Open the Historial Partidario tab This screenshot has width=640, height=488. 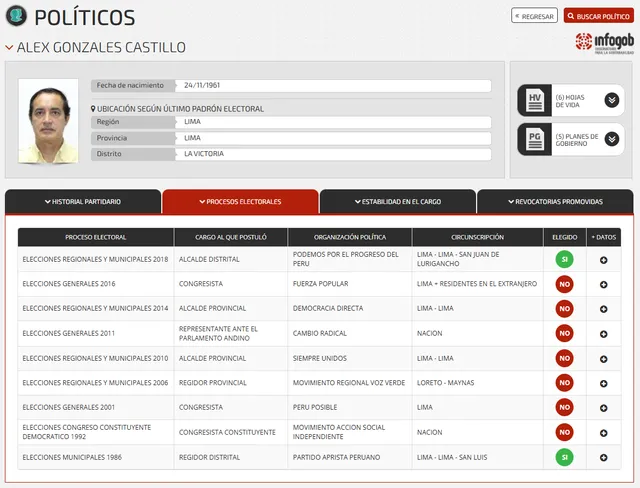83,202
